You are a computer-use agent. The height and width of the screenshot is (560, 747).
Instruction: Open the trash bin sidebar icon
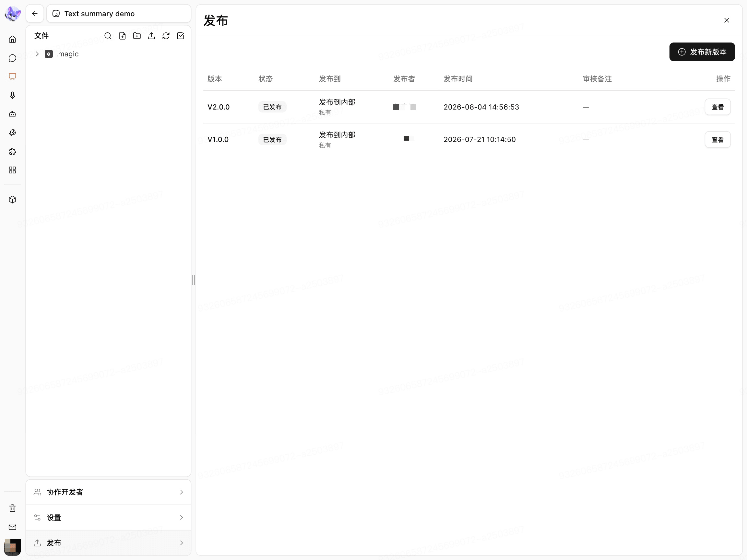(13, 508)
